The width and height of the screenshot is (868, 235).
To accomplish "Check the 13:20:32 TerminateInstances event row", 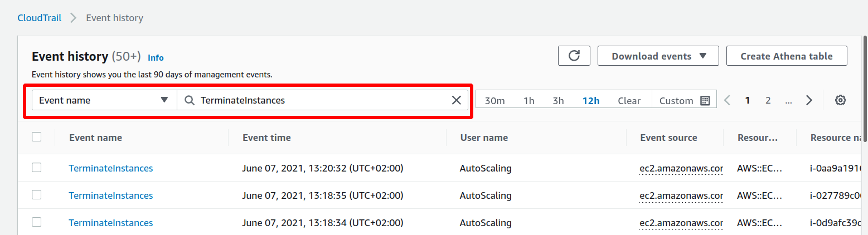I will 37,168.
